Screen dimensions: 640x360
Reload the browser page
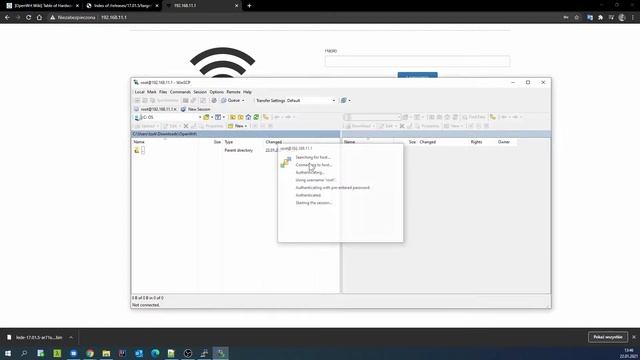pos(29,18)
